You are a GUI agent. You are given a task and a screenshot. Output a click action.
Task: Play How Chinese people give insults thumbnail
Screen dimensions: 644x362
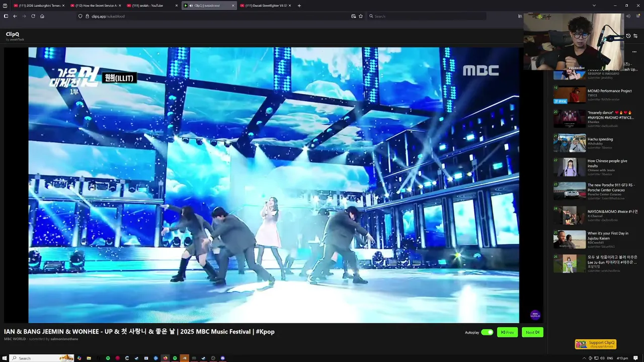(x=570, y=167)
